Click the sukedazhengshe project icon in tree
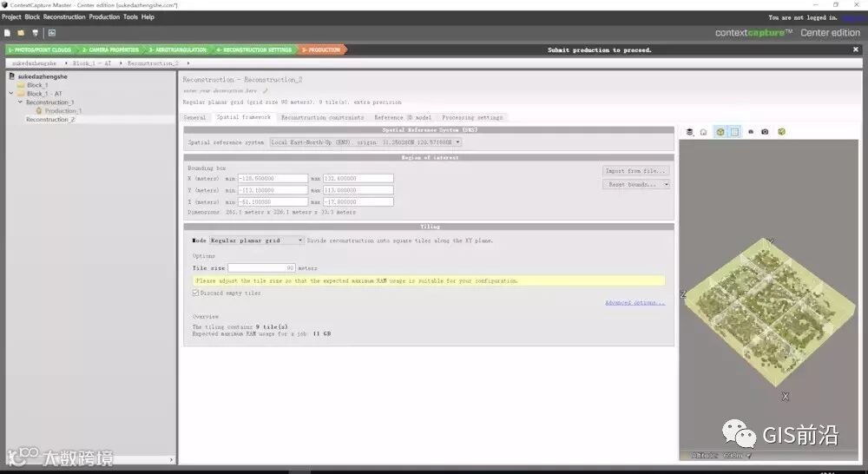 [x=11, y=76]
